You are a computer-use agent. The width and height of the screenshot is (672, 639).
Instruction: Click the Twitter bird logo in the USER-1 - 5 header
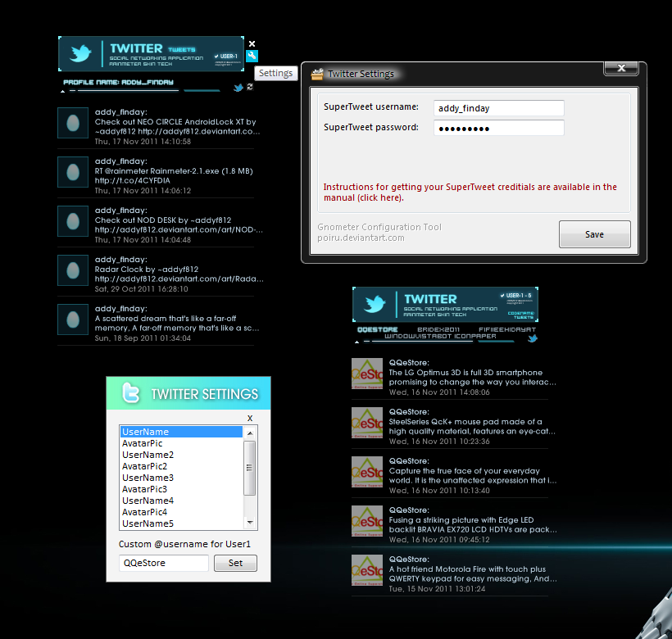click(x=375, y=304)
